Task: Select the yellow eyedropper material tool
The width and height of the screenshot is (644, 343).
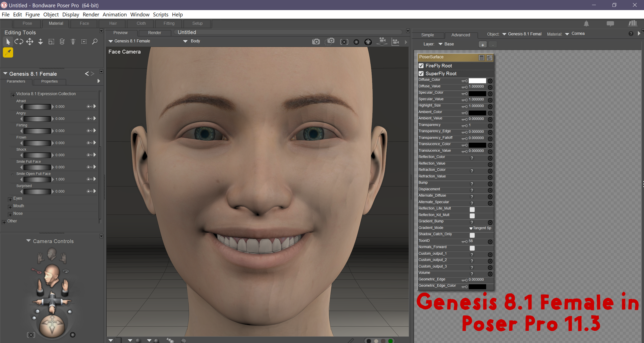Action: click(x=8, y=52)
